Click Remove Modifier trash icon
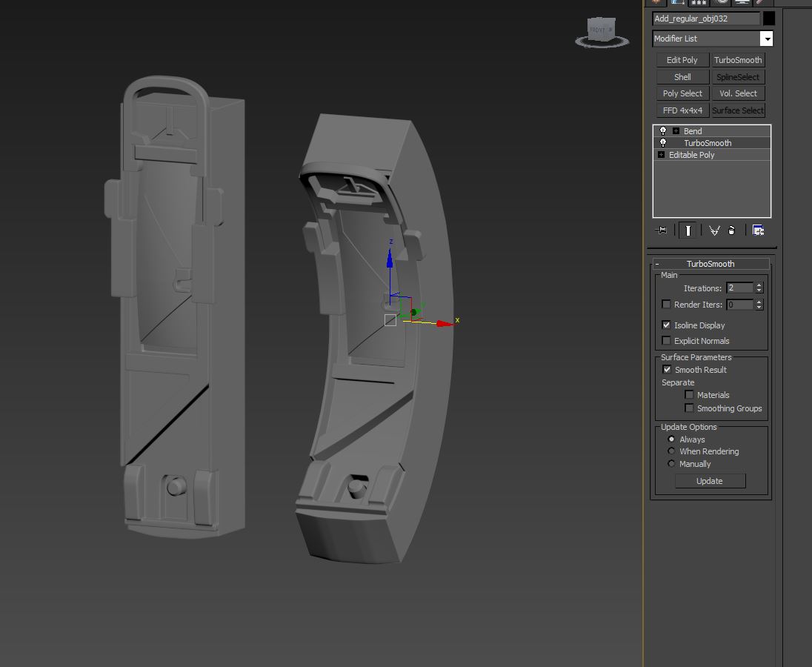The height and width of the screenshot is (667, 812). click(x=731, y=230)
